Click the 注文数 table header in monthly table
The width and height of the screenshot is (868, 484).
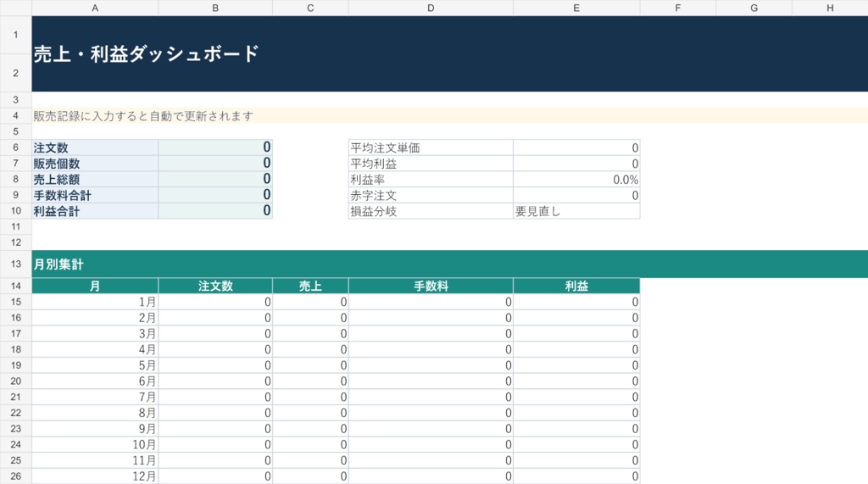coord(215,286)
